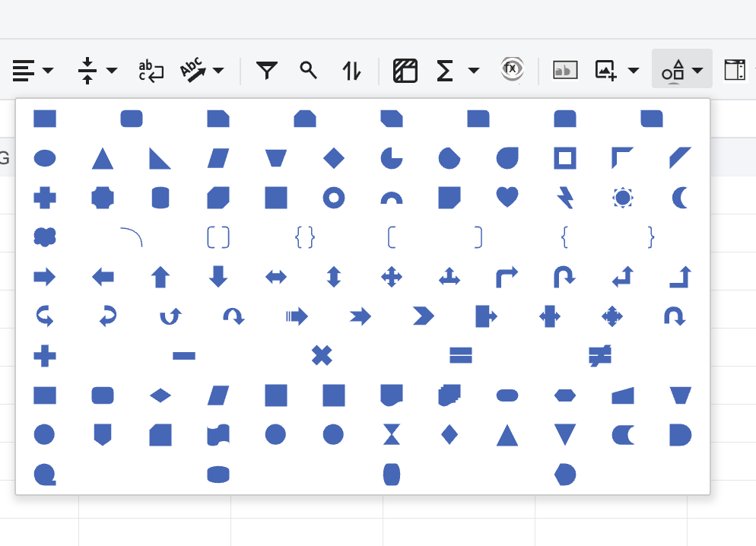Viewport: 756px width, 546px height.
Task: Select the sun shape
Action: [x=622, y=198]
